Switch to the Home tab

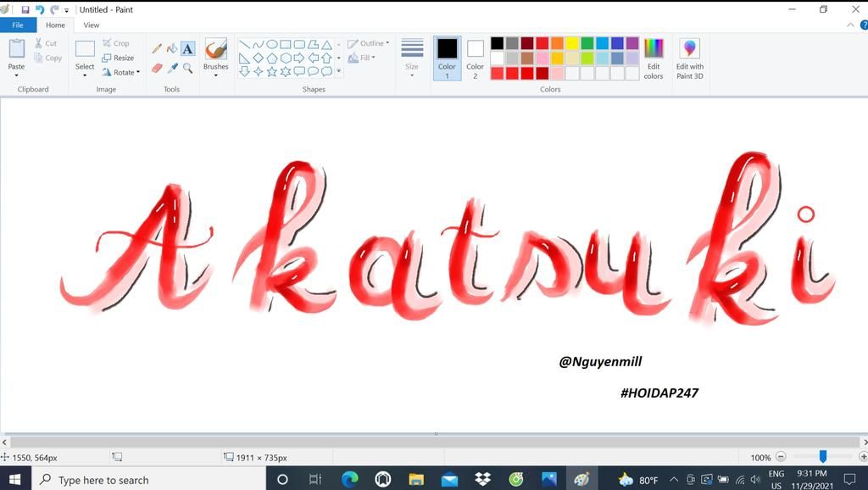point(55,25)
